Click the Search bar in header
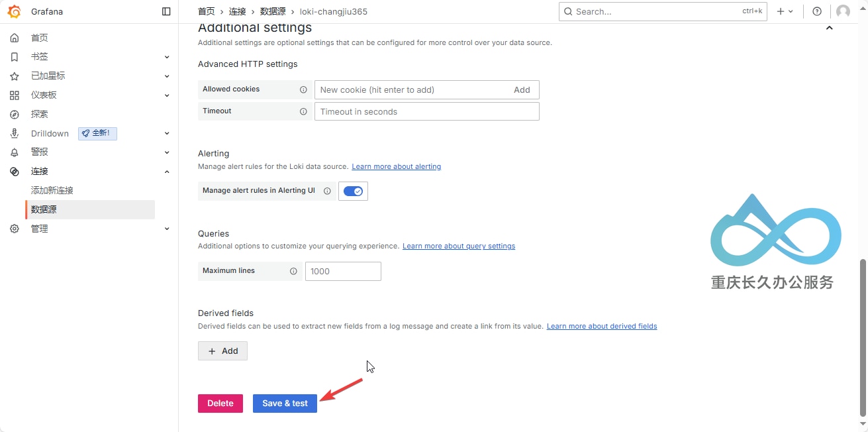The height and width of the screenshot is (432, 868). [x=663, y=11]
